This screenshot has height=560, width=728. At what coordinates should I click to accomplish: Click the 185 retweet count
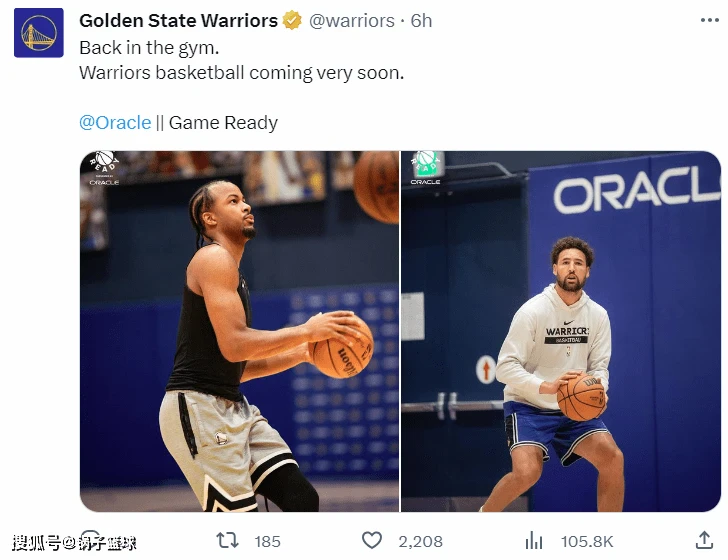[267, 541]
